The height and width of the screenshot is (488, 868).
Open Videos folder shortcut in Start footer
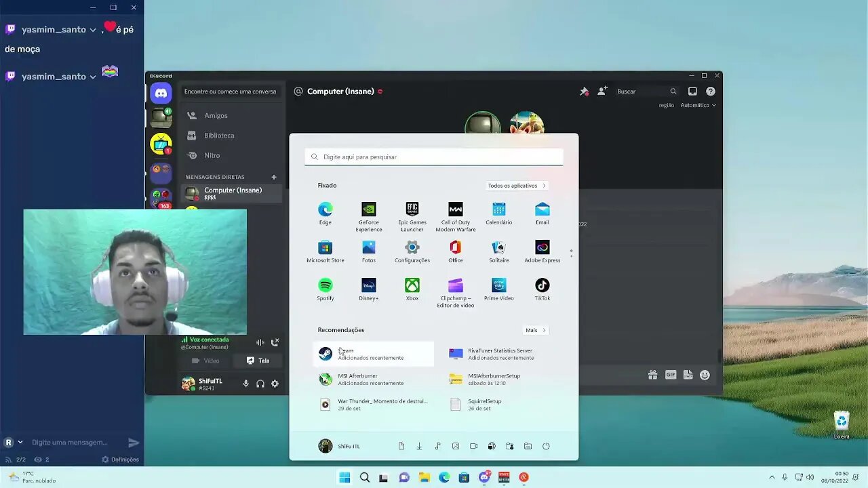pyautogui.click(x=473, y=446)
